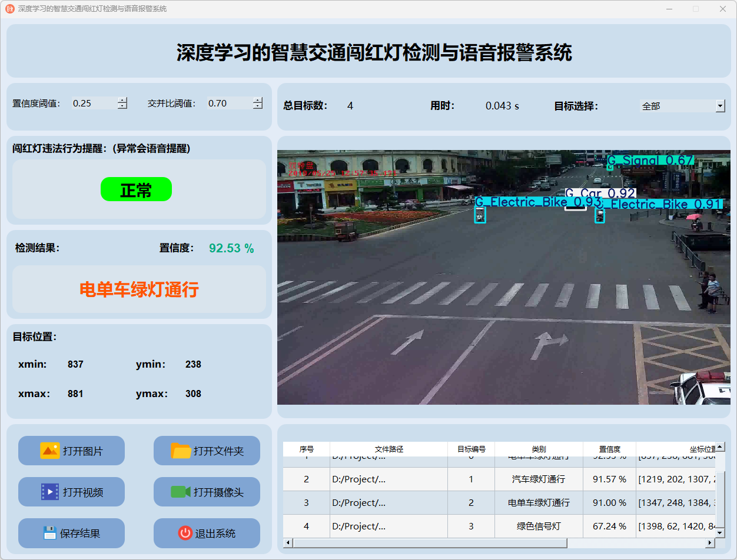Maximize the application window
Screen dimensions: 737x560
696,9
